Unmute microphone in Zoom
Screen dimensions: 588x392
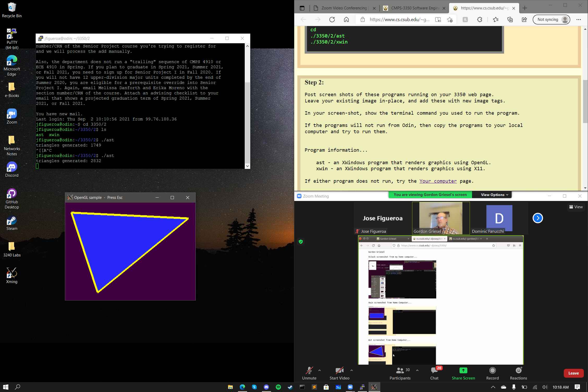pos(309,373)
